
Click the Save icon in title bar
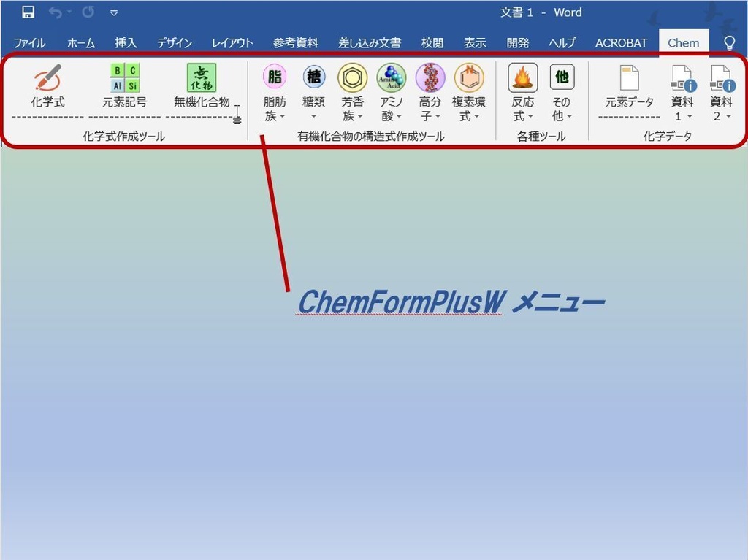tap(28, 12)
